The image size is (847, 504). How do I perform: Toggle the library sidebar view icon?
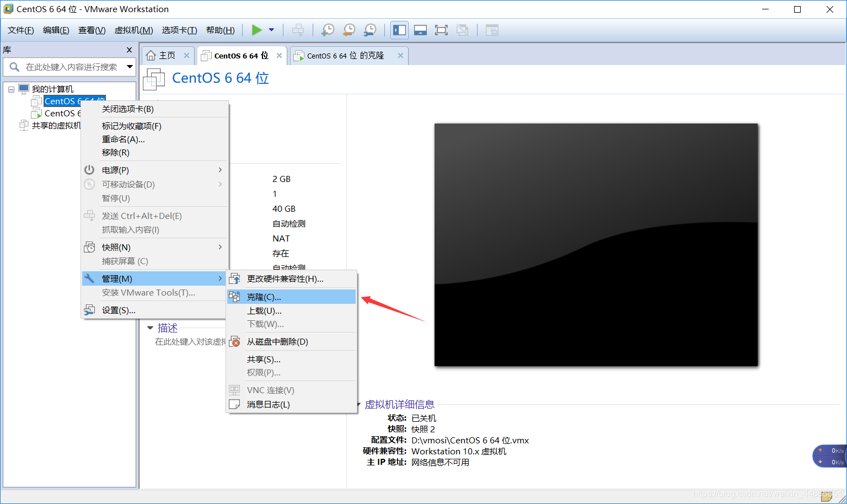point(400,30)
